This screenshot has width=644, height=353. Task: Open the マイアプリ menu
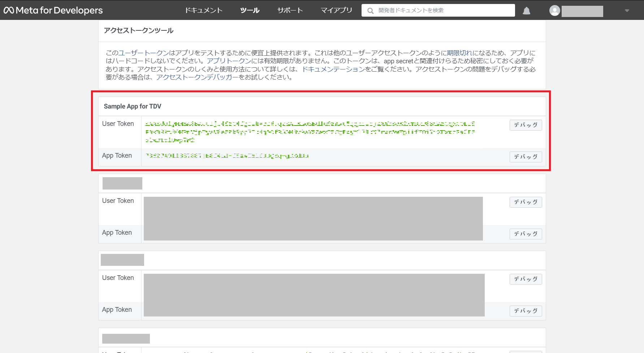336,10
